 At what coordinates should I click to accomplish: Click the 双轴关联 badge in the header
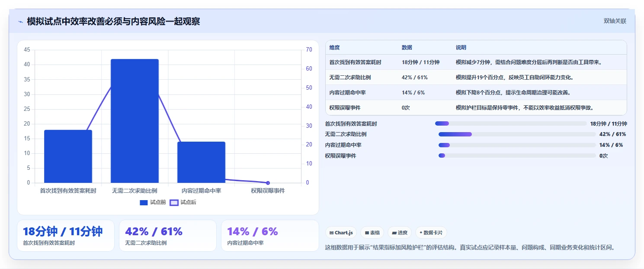point(615,21)
